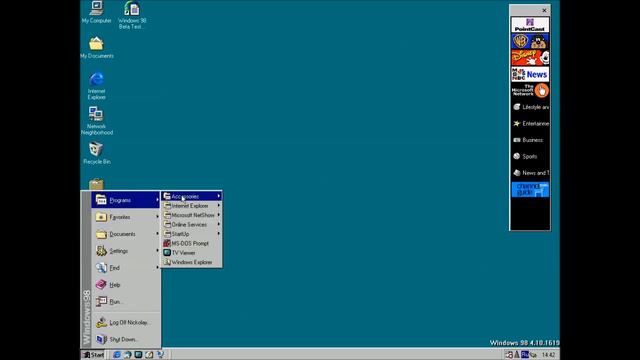This screenshot has height=360, width=640.
Task: Click the MS-DOS Prompt icon
Action: tap(167, 243)
